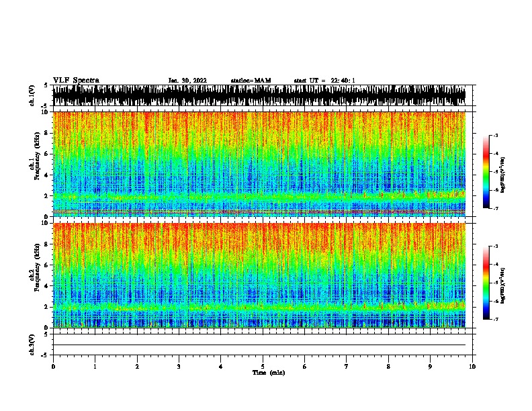Click the 10 minute tick label
This screenshot has width=532, height=411.
coord(472,367)
